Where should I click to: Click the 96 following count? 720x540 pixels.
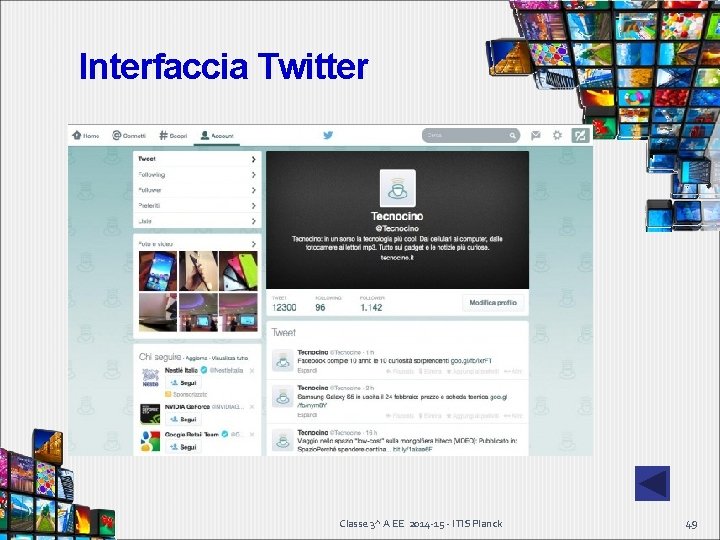click(320, 308)
